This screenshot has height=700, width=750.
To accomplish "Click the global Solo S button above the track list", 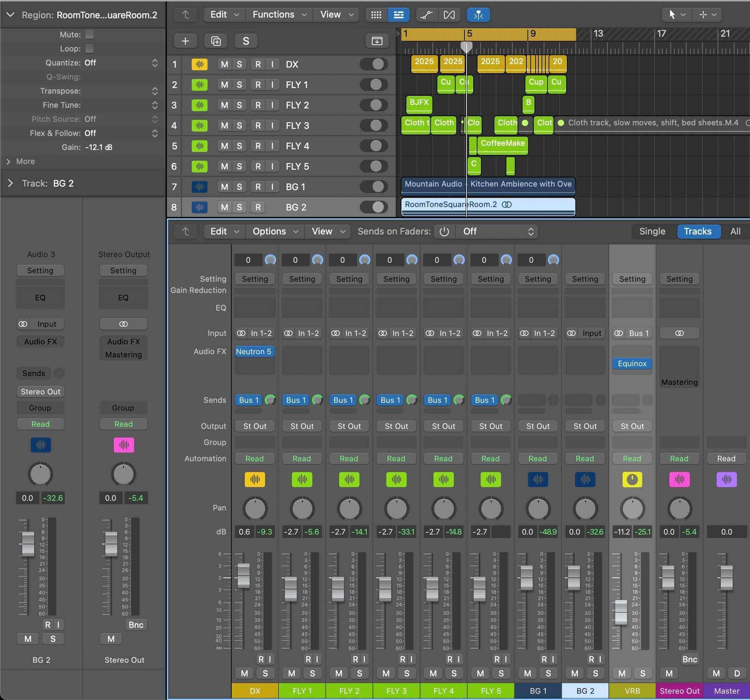I will pos(246,41).
